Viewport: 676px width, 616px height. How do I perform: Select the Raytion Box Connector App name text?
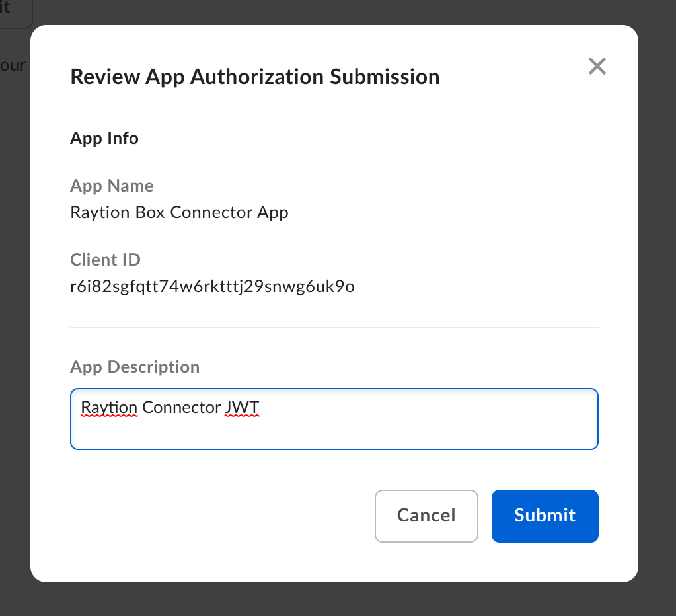tap(179, 213)
